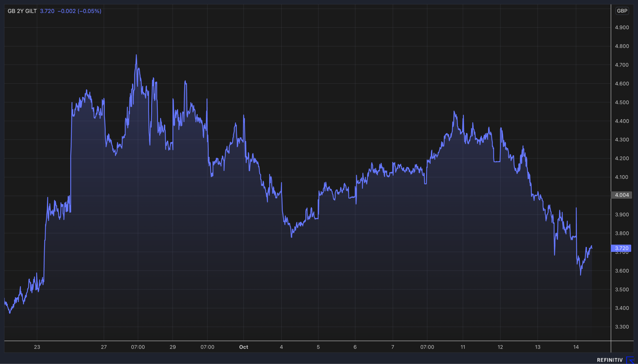The width and height of the screenshot is (638, 364).
Task: Click the 3.300 price axis label
Action: (622, 327)
